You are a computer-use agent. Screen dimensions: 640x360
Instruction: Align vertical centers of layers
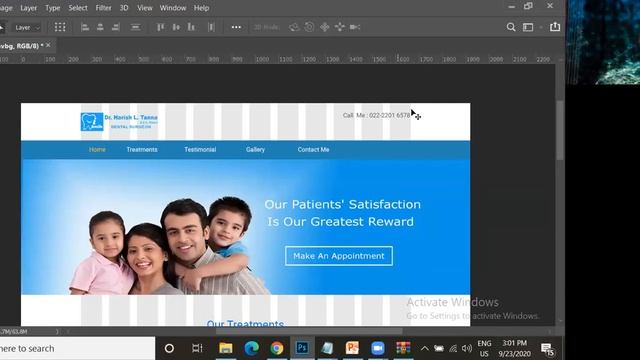pyautogui.click(x=176, y=27)
